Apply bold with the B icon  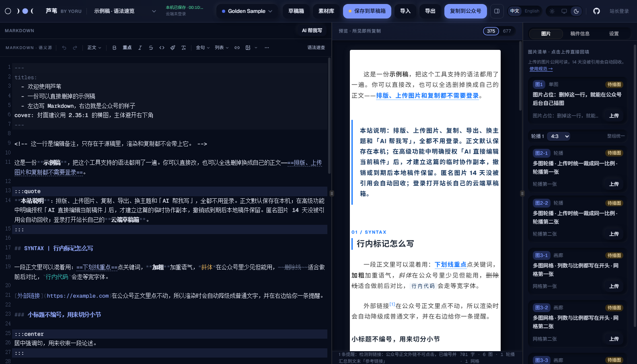click(114, 47)
